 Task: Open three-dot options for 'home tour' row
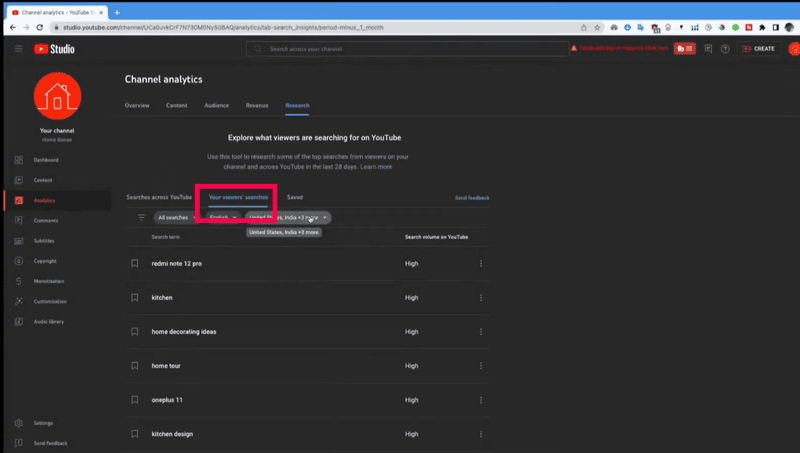click(481, 366)
